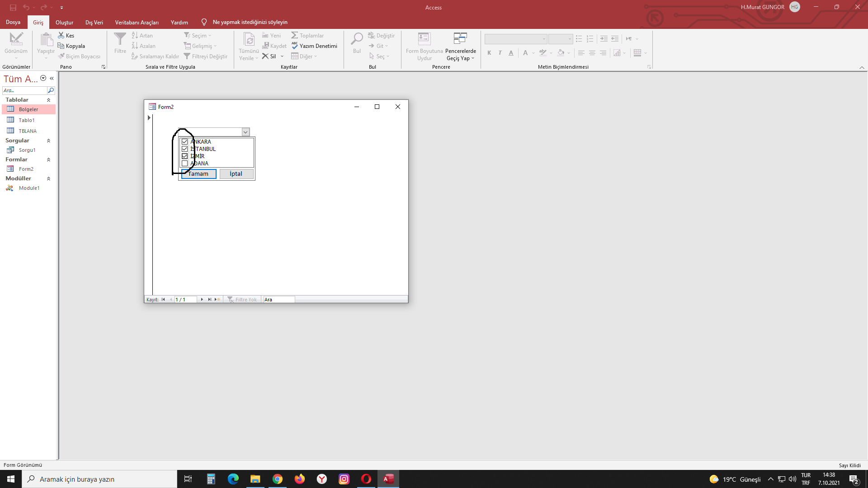Open the Oluştur ribbon tab
The width and height of the screenshot is (868, 488).
[x=64, y=22]
